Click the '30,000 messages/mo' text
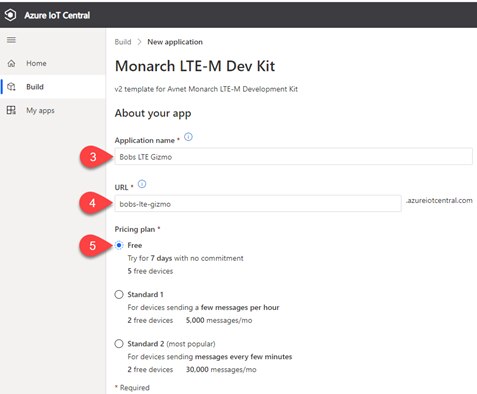This screenshot has height=394, width=477. coord(221,370)
